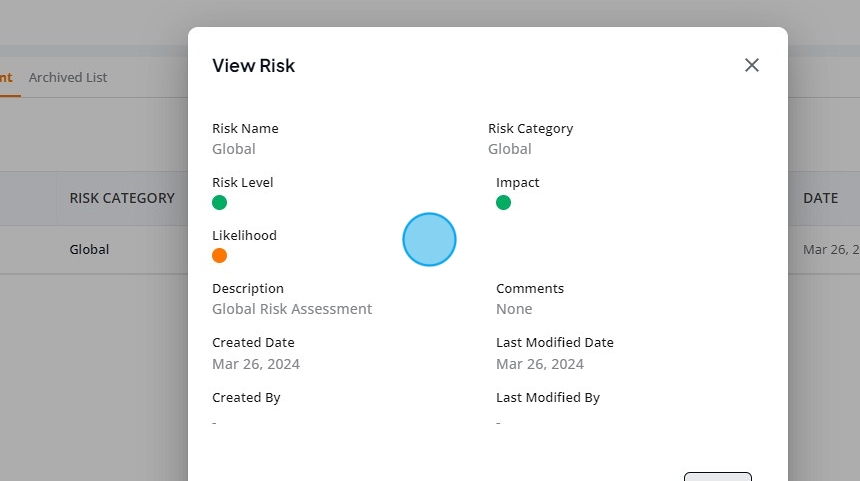Click the partially visible button at dialog bottom
Screen dimensions: 860x481
[x=717, y=477]
